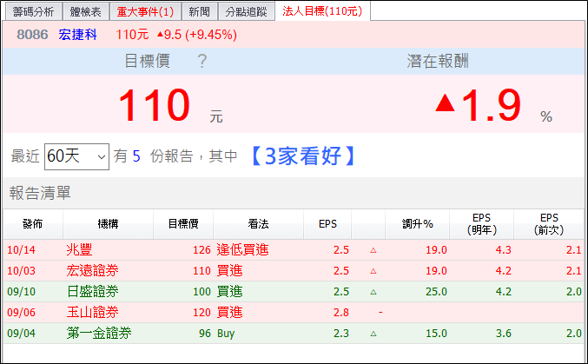Click the Buy opinion cell
This screenshot has width=588, height=364.
click(x=226, y=334)
